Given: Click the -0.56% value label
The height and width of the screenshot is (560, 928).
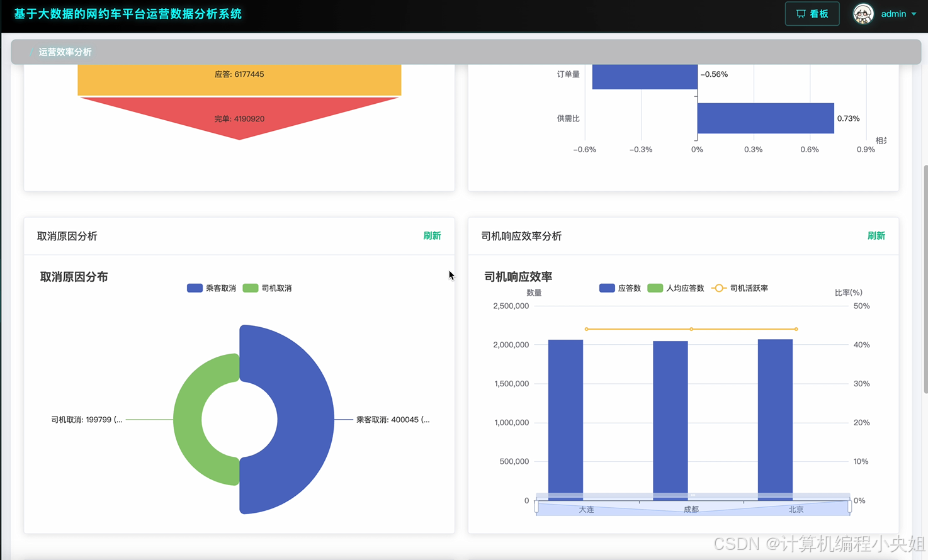Looking at the screenshot, I should click(714, 74).
